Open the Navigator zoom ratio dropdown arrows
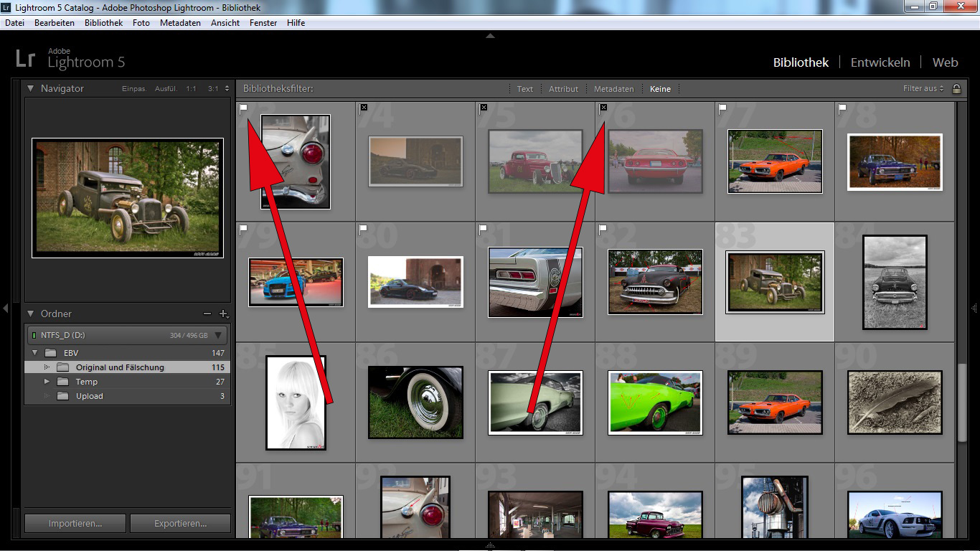980x551 pixels. tap(227, 89)
